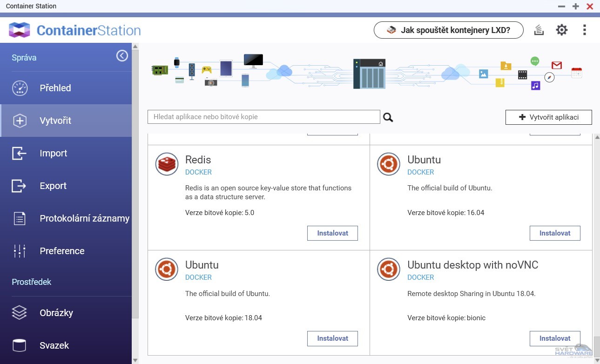The image size is (600, 364).
Task: Open the Preference sidebar item
Action: coord(62,251)
